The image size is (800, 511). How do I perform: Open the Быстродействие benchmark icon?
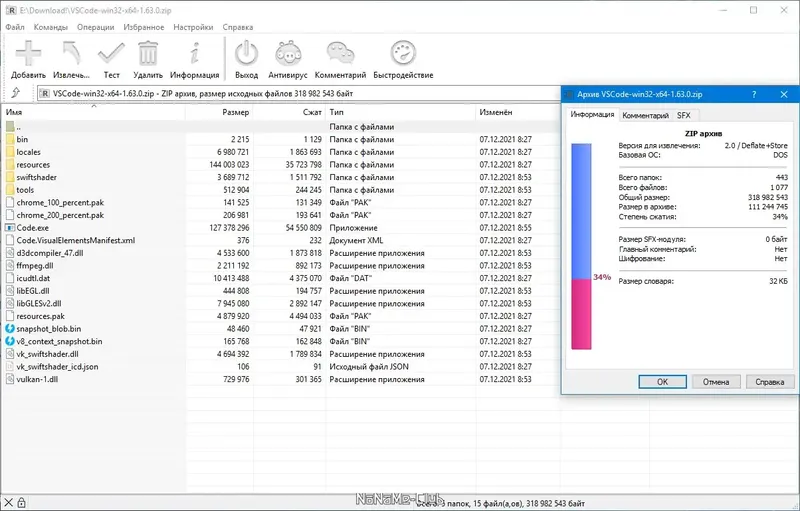pyautogui.click(x=403, y=53)
